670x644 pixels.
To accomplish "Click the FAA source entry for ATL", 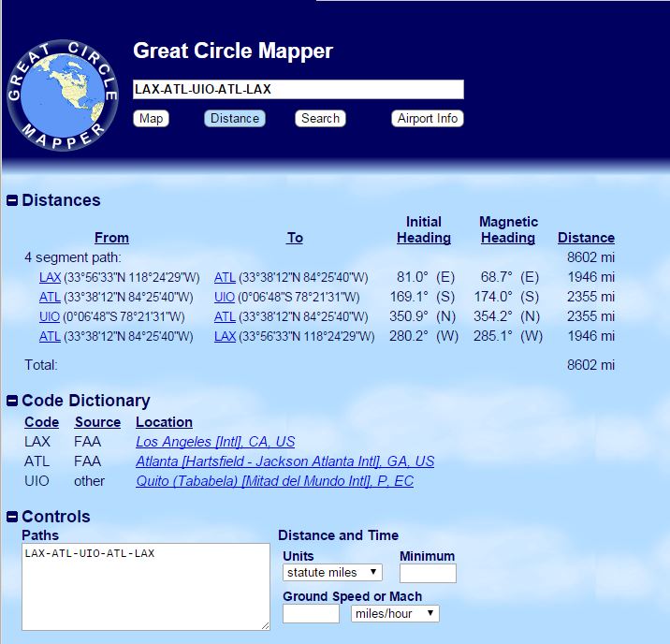I will 88,461.
